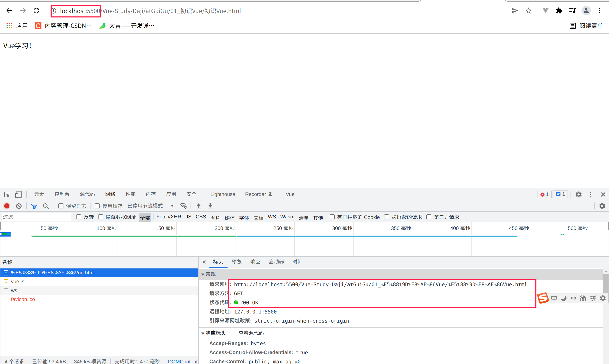This screenshot has height=364, width=609.
Task: Select the favicon.ico request row
Action: 99,300
